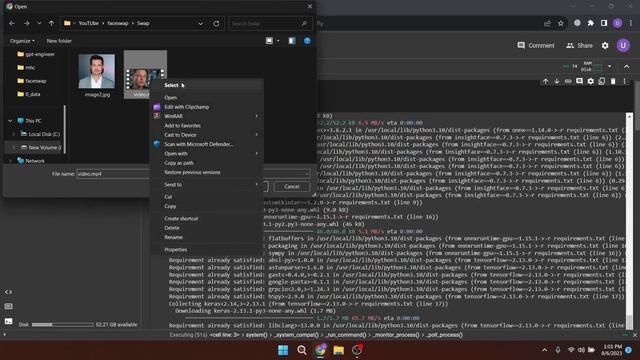
Task: Click New folder button
Action: [x=59, y=41]
